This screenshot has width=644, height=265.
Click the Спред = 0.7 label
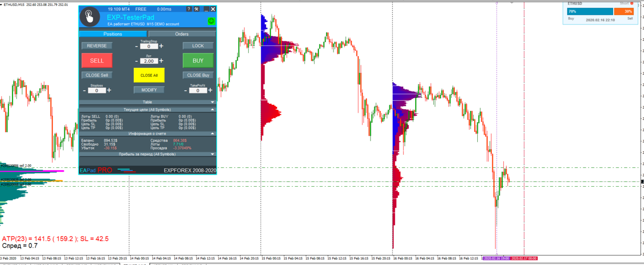pyautogui.click(x=20, y=246)
